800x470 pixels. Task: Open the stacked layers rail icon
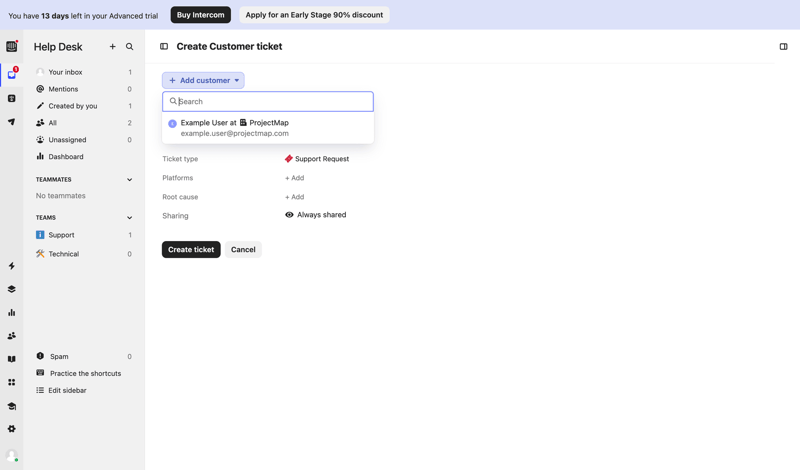coord(11,289)
